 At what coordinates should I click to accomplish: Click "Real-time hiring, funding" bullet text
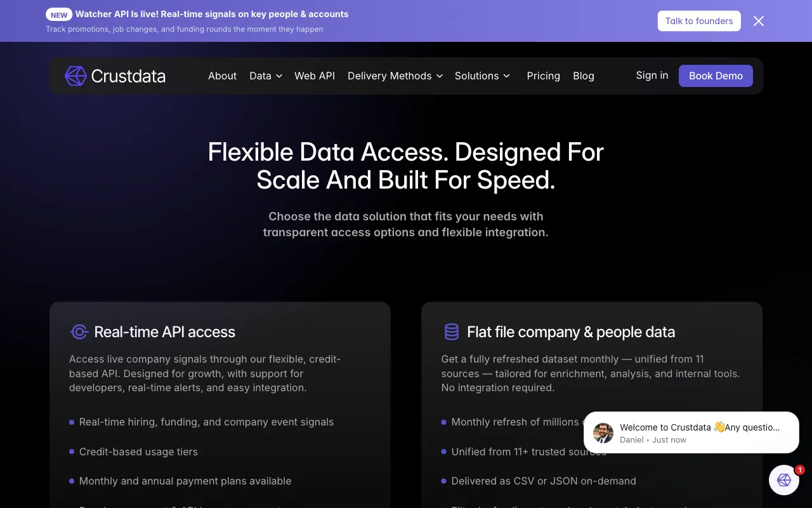pos(206,422)
